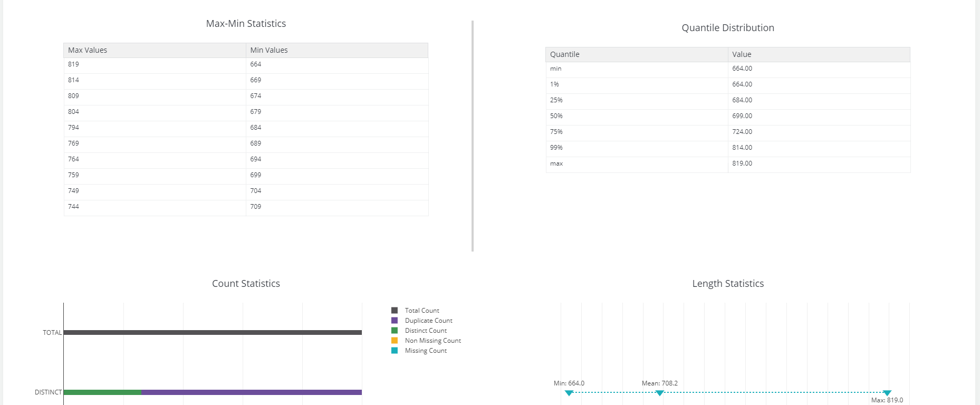Toggle the Missing Count legend label
The image size is (980, 405).
tap(426, 351)
